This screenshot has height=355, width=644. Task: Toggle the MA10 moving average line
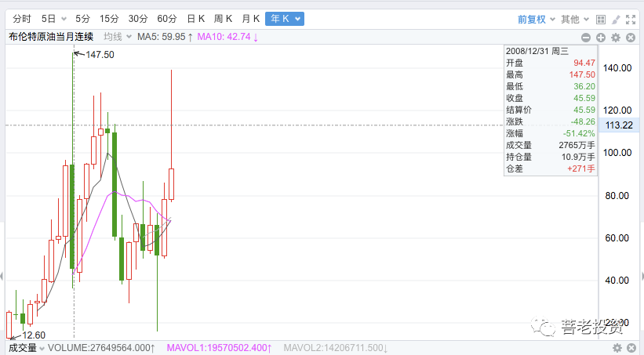coord(227,36)
